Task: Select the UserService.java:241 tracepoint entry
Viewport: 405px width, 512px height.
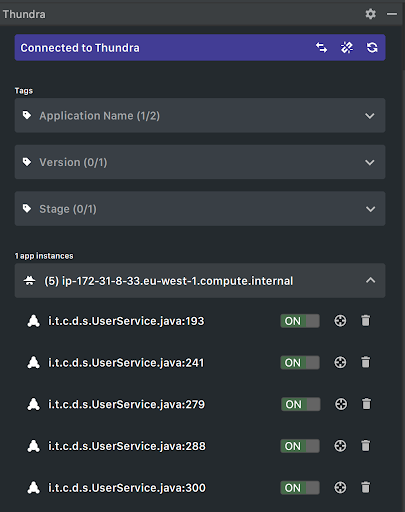Action: coord(126,363)
